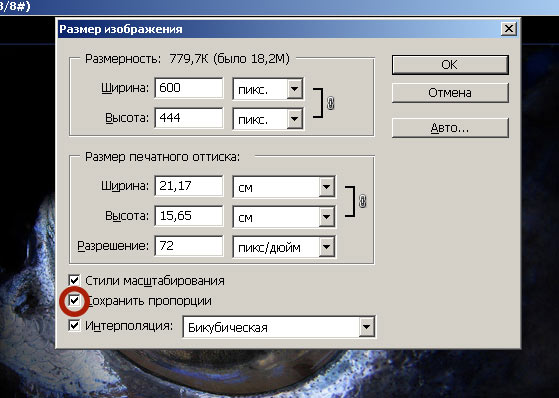Toggle the Стили масштабирования checkbox

(x=75, y=280)
